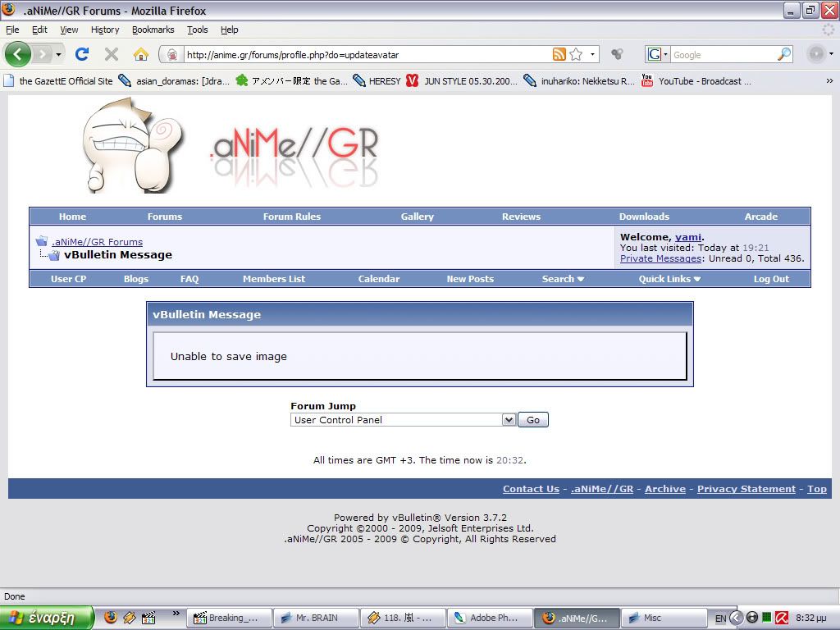Open the File menu
The height and width of the screenshot is (630, 840).
pyautogui.click(x=11, y=30)
